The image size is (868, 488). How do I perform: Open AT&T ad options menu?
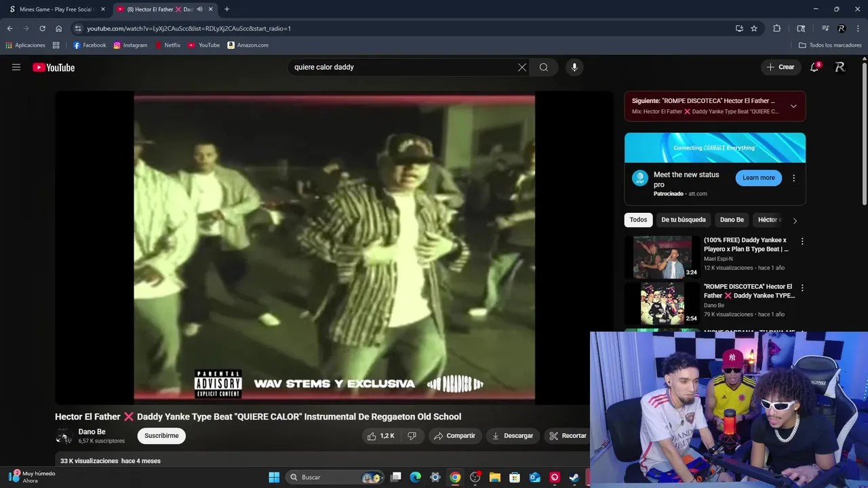[x=794, y=178]
